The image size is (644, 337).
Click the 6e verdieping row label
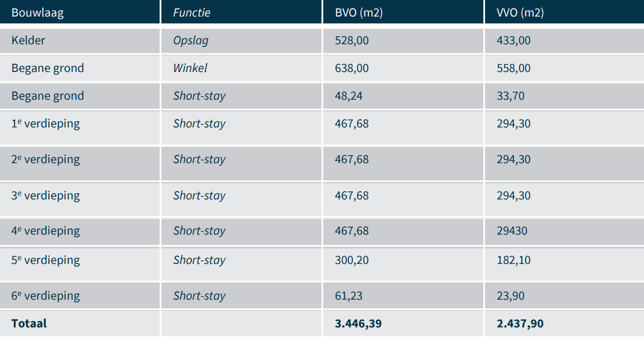46,296
